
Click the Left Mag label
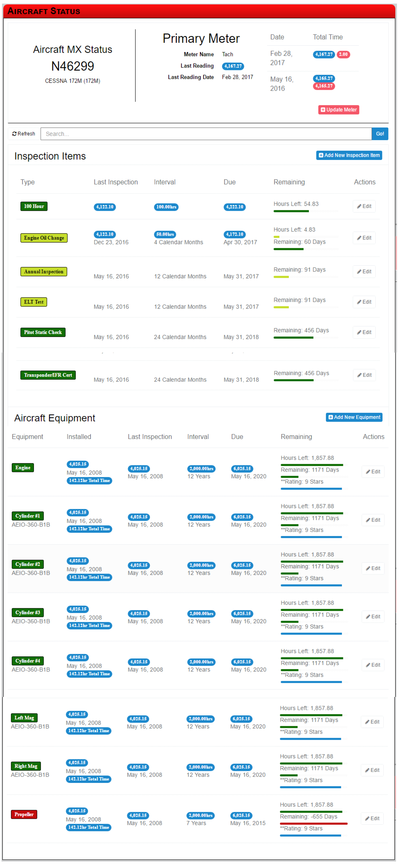(x=24, y=718)
